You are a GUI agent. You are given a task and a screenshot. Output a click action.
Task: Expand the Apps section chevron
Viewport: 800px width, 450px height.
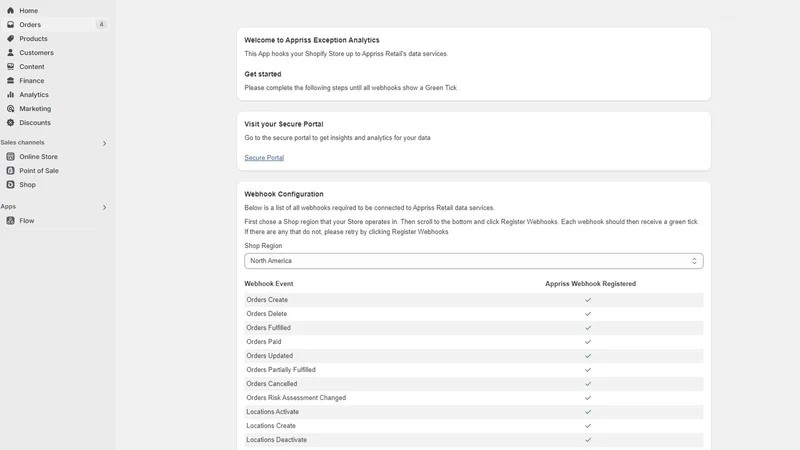104,208
